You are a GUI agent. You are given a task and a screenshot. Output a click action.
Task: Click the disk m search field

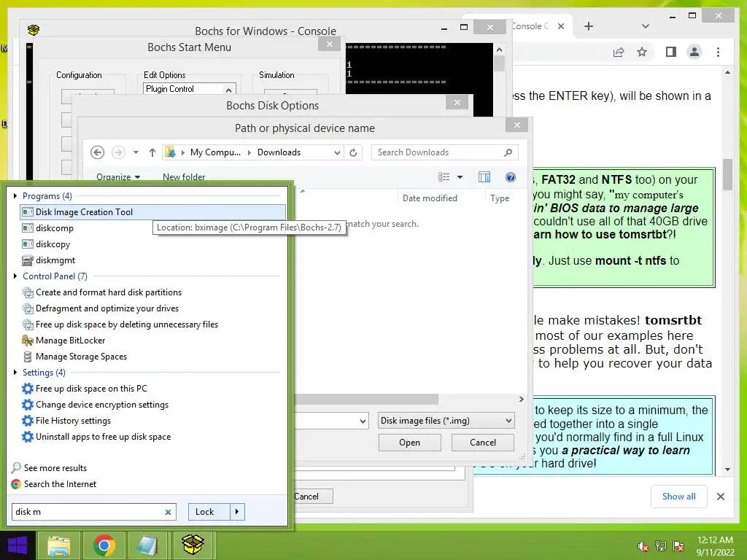click(88, 512)
